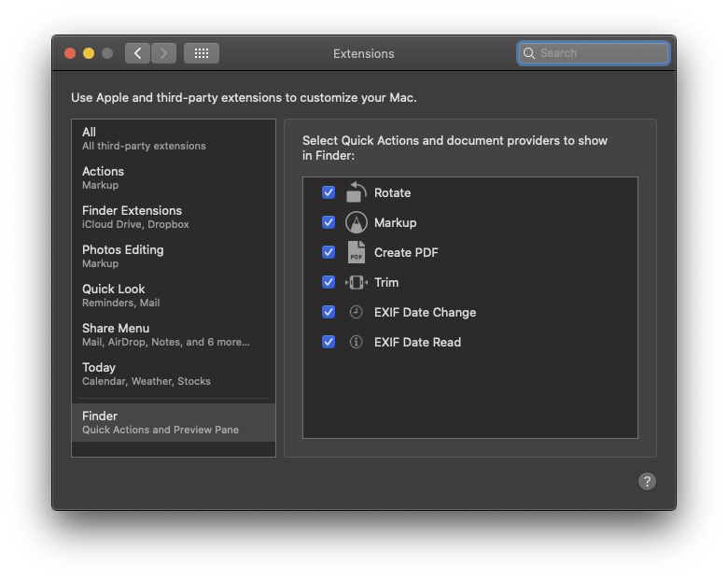Select the Finder Quick Actions category
The image size is (728, 579).
point(174,422)
